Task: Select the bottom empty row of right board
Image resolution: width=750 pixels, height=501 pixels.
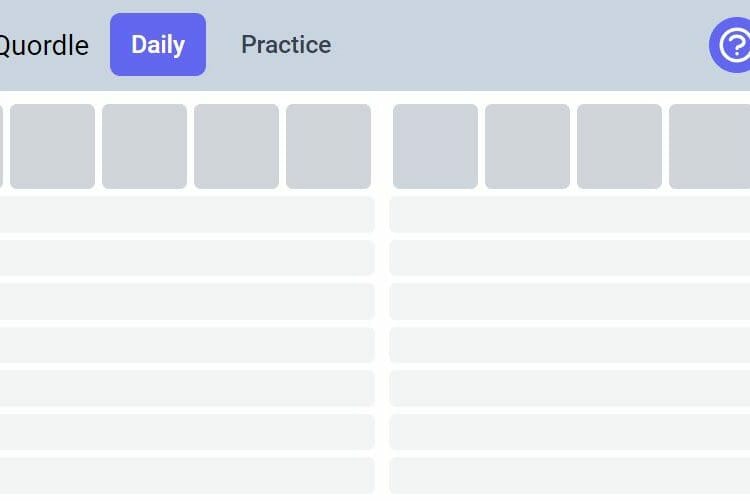Action: click(570, 476)
